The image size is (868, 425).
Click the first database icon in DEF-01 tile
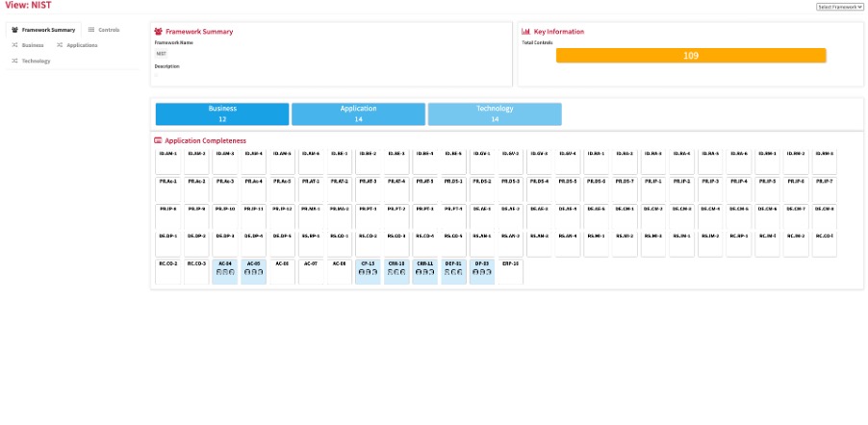pos(447,272)
